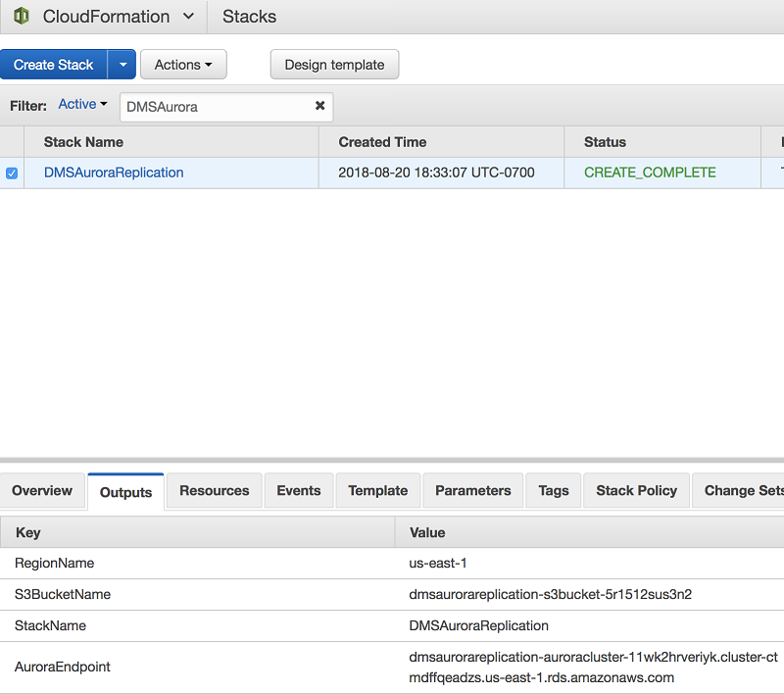
Task: Open the CloudFormation service dropdown chevron
Action: coord(188,17)
